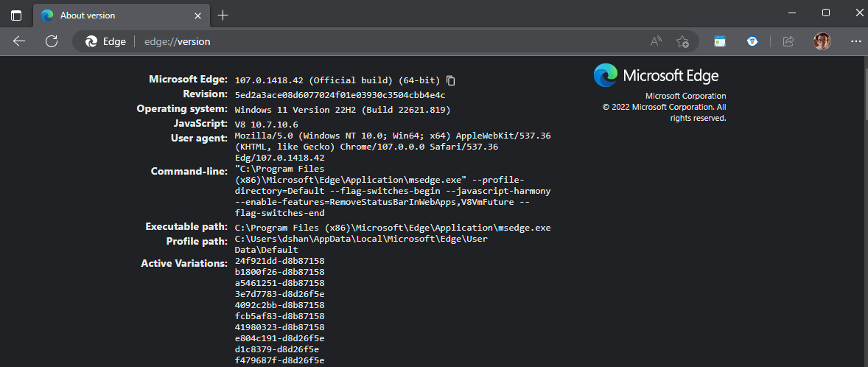Open Settings and more menu
The image size is (868, 367).
(855, 41)
